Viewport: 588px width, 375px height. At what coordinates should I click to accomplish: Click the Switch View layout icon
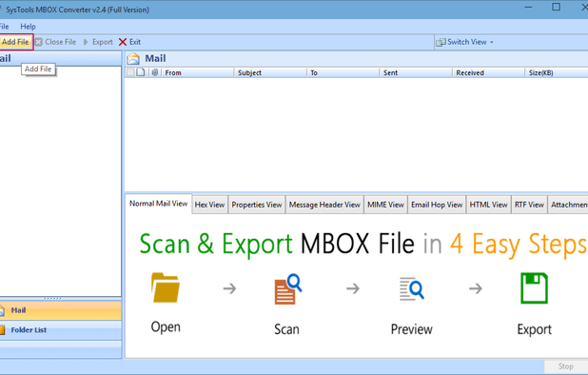click(x=441, y=43)
